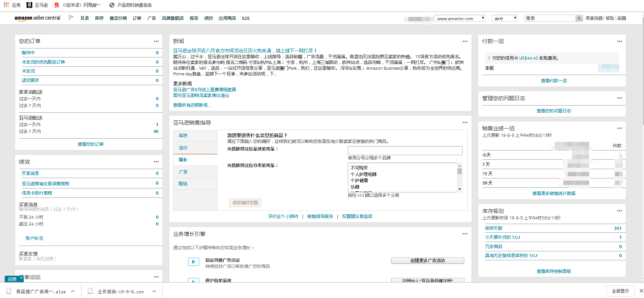Click the 今天要补货的 SKU link
Viewport: 644px width, 298px height.
(x=502, y=237)
